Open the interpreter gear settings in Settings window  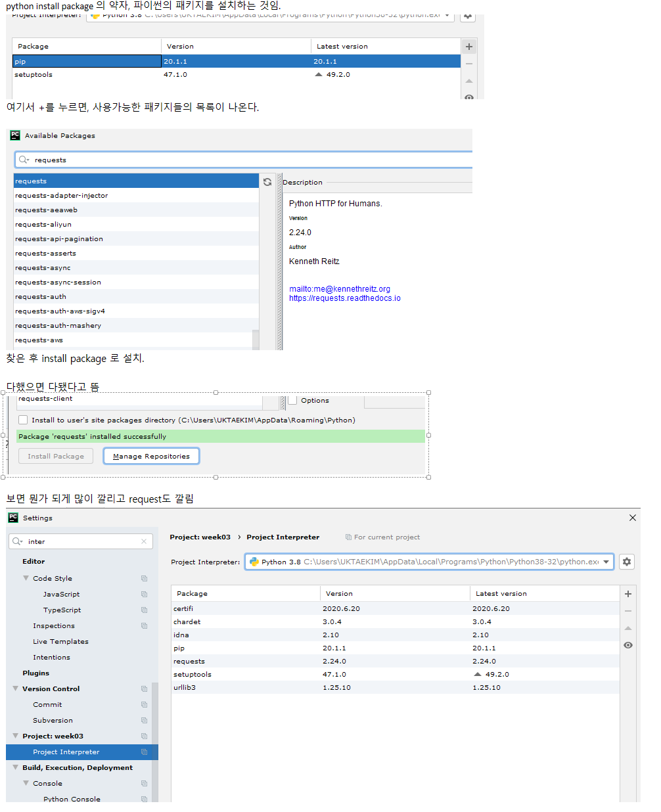coord(627,562)
